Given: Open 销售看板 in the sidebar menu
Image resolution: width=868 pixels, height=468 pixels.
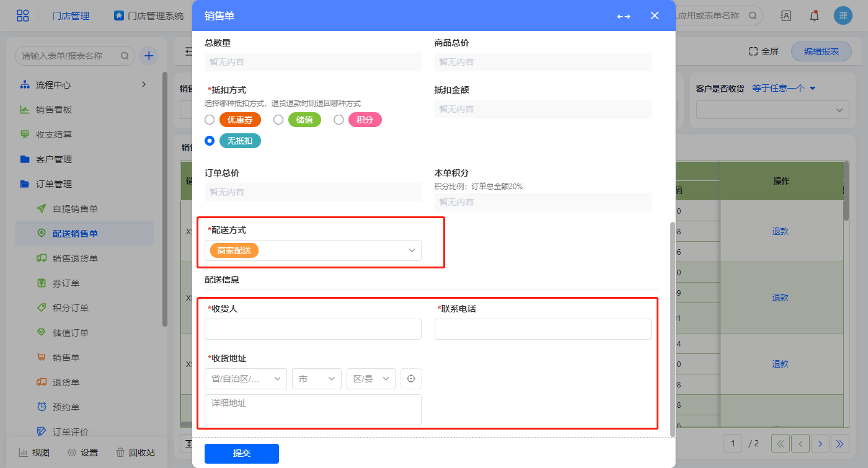Looking at the screenshot, I should [x=54, y=110].
